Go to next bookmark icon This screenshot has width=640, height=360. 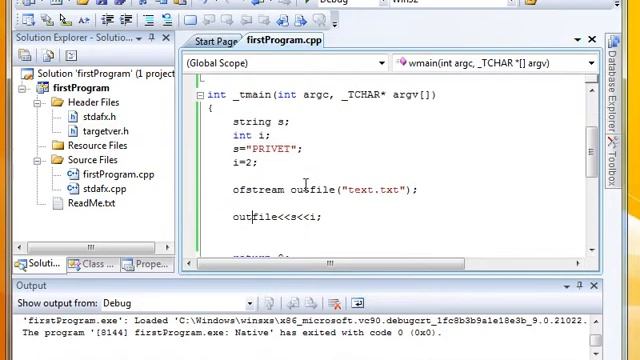[227, 20]
